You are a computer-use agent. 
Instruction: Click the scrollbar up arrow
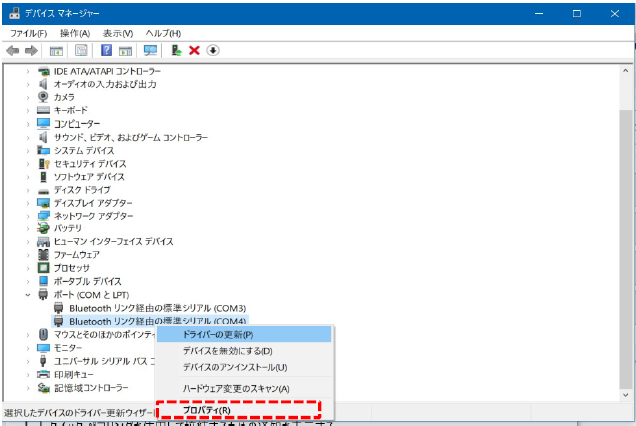click(x=625, y=71)
